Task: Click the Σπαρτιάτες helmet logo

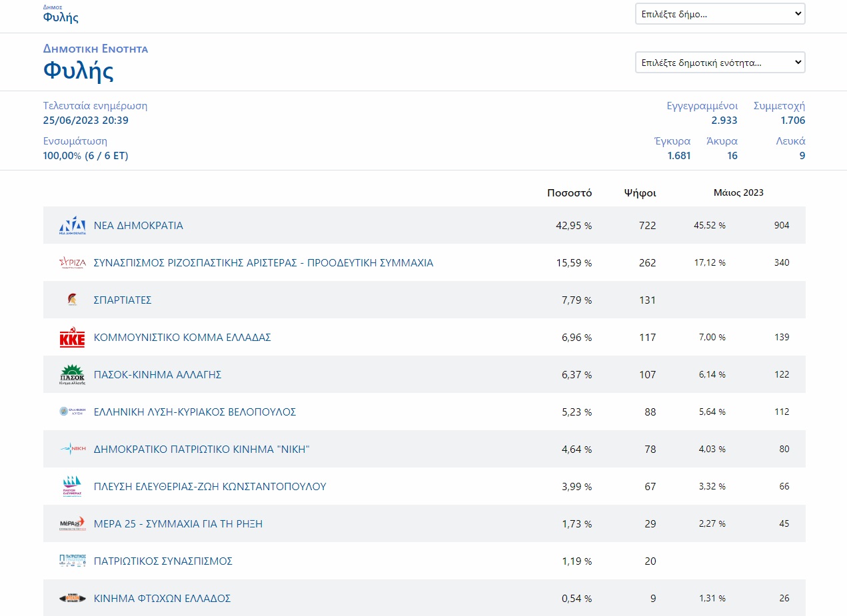Action: pos(72,300)
